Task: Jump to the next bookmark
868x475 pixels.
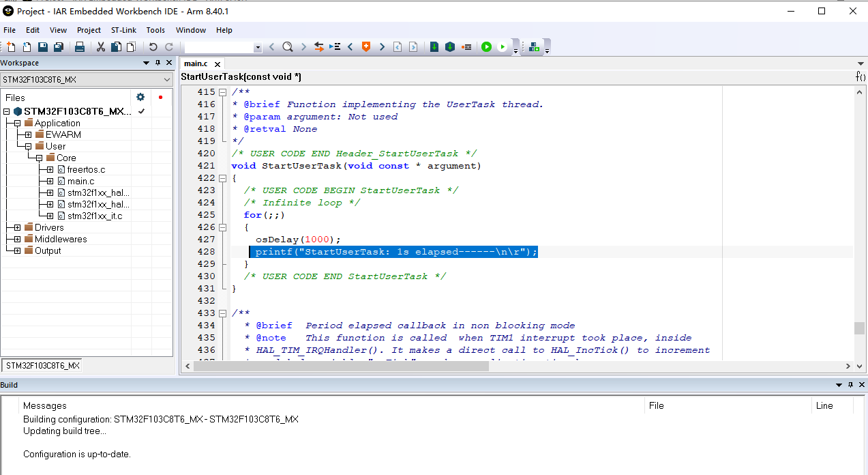Action: [382, 47]
